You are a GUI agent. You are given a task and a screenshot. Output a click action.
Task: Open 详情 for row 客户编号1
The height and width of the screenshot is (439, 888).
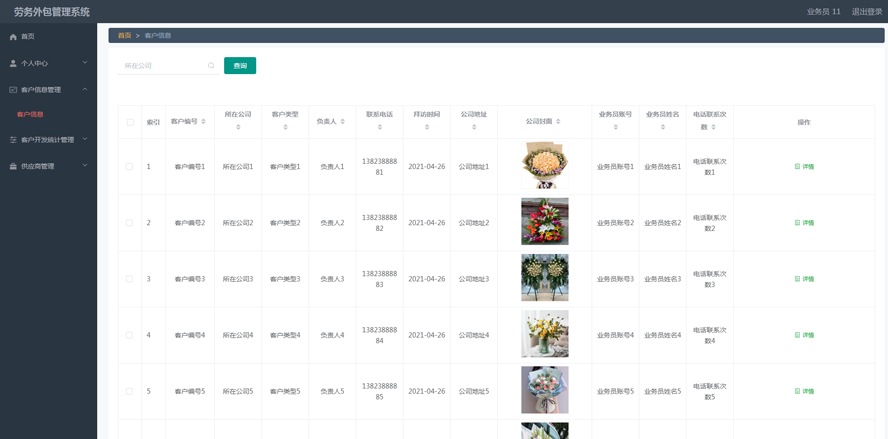[x=804, y=167]
